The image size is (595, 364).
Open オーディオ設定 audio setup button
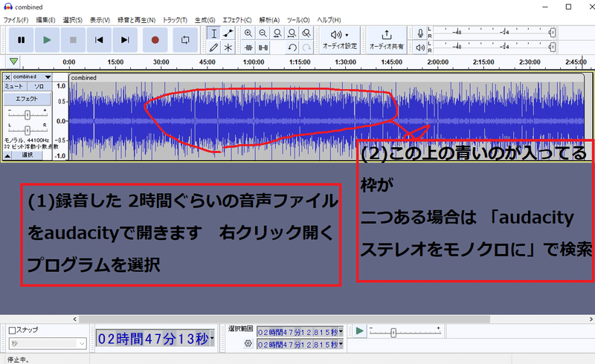click(340, 40)
